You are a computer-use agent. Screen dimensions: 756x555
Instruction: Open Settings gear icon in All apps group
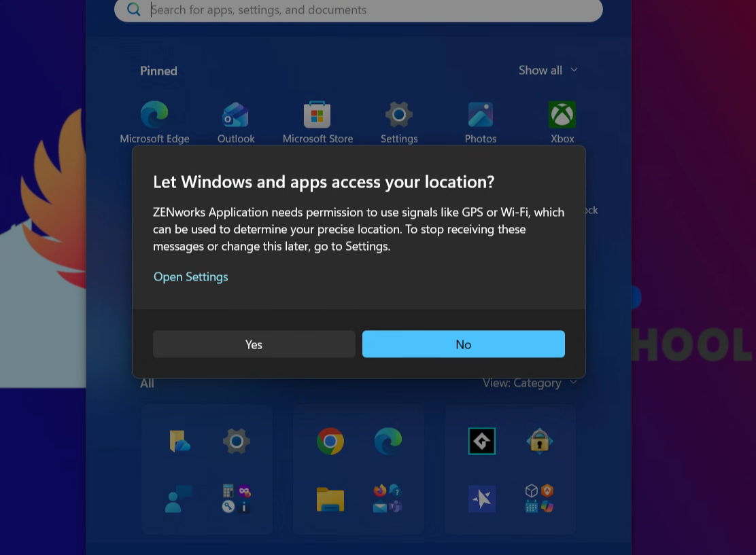coord(237,441)
